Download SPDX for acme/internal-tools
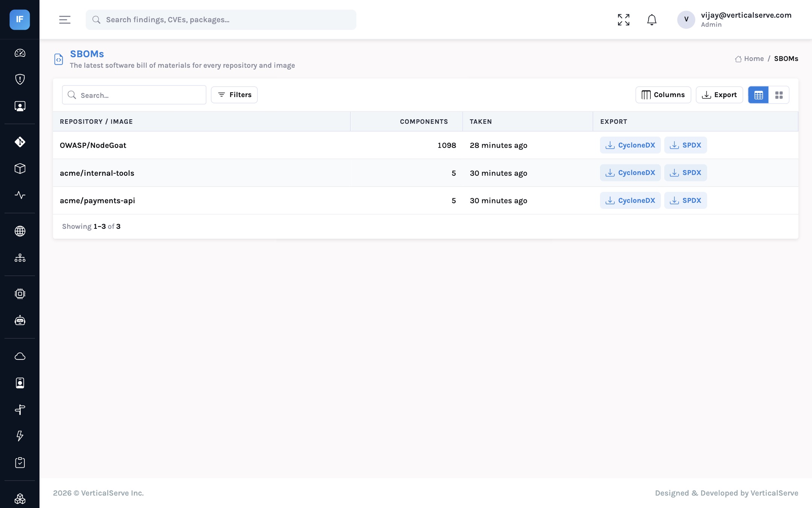Viewport: 812px width, 508px height. pos(686,173)
